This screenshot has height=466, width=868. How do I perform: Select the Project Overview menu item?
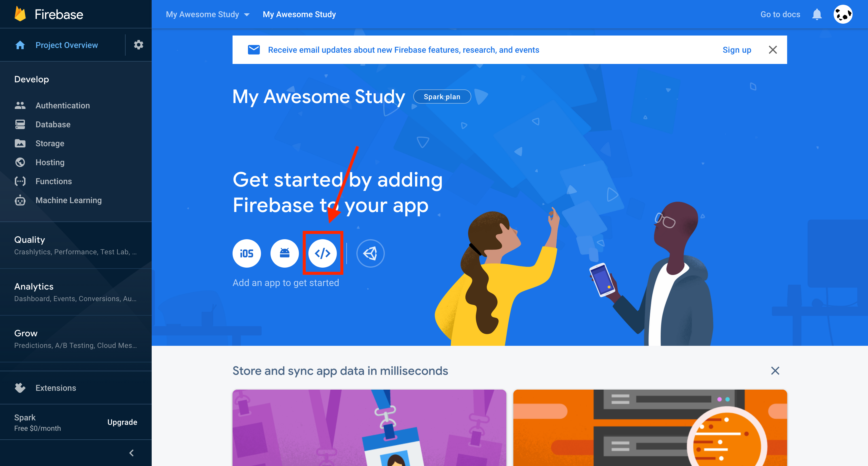point(67,45)
